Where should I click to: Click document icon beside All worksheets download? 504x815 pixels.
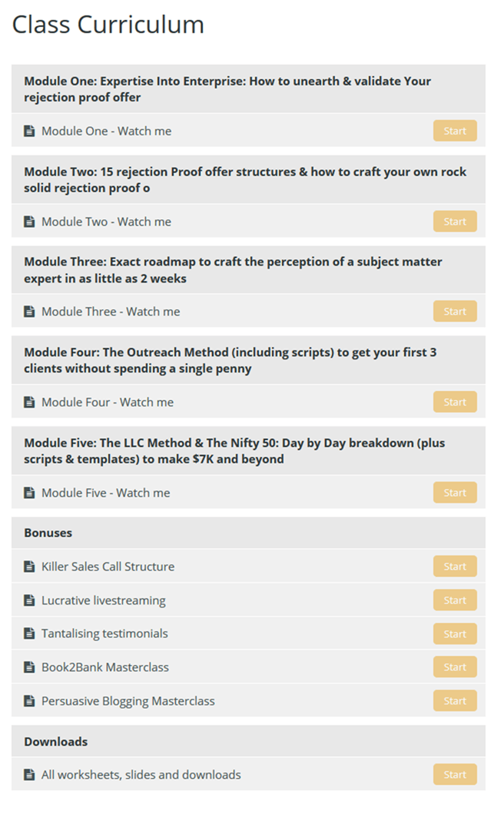coord(29,775)
